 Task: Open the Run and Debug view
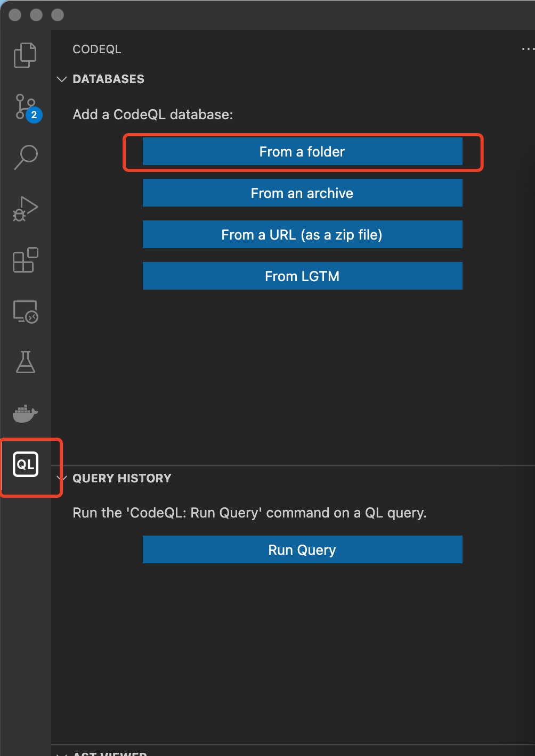[x=26, y=209]
